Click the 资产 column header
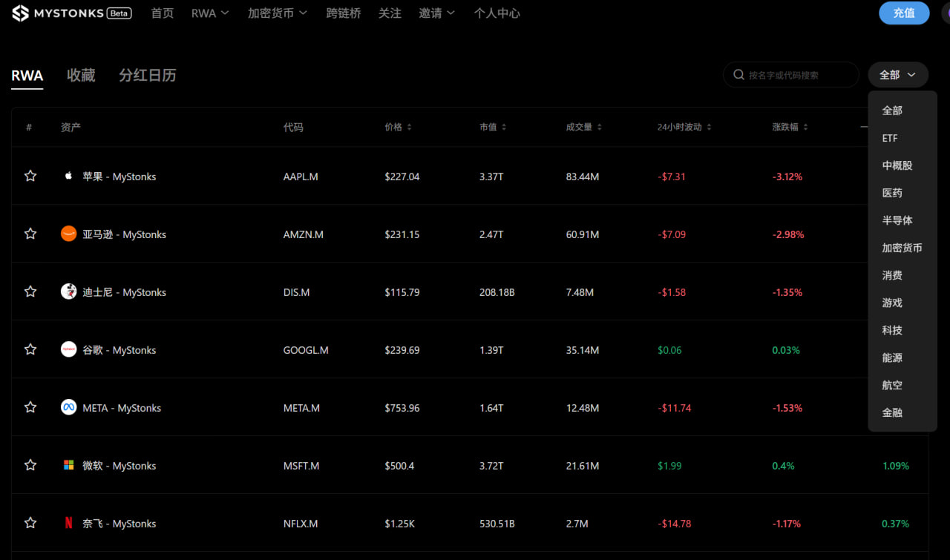Image resolution: width=950 pixels, height=560 pixels. pyautogui.click(x=71, y=127)
